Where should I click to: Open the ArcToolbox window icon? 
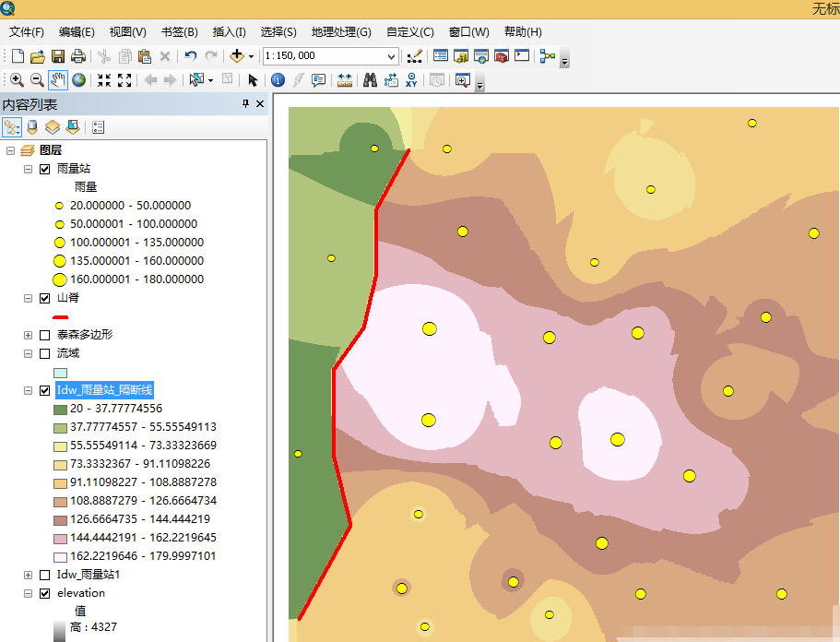[502, 55]
